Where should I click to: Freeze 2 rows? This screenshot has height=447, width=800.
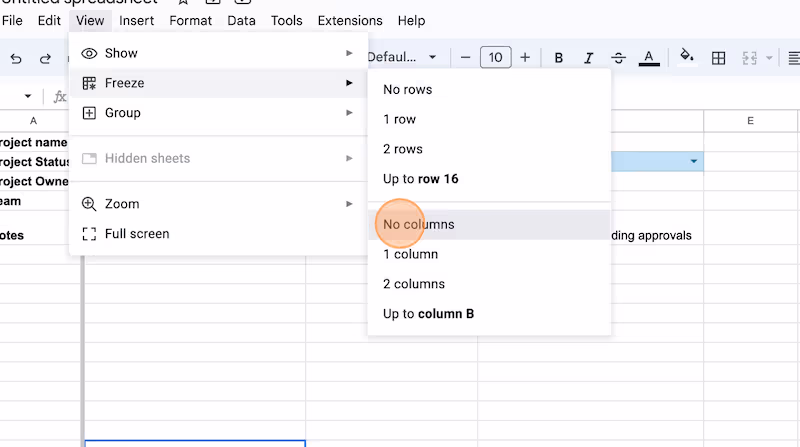point(489,149)
